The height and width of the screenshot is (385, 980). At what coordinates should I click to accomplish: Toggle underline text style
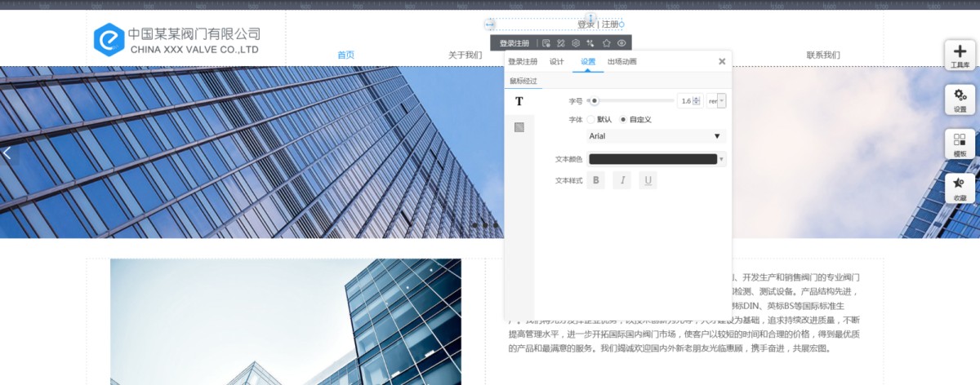tap(648, 180)
